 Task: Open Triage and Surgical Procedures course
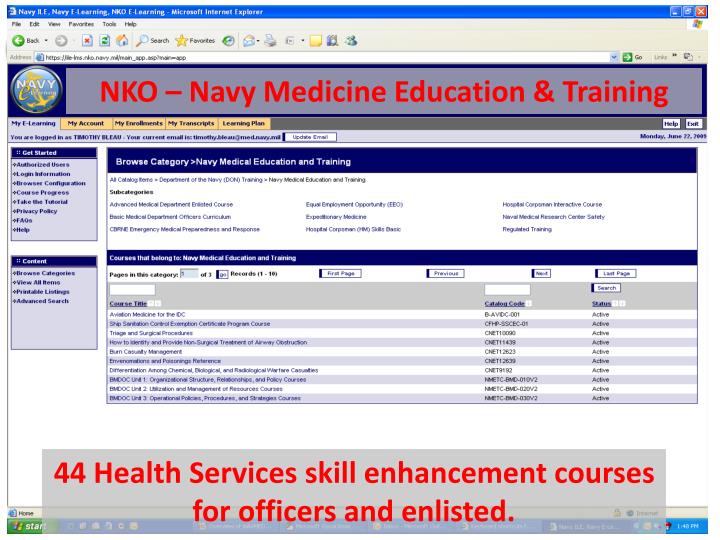point(151,333)
